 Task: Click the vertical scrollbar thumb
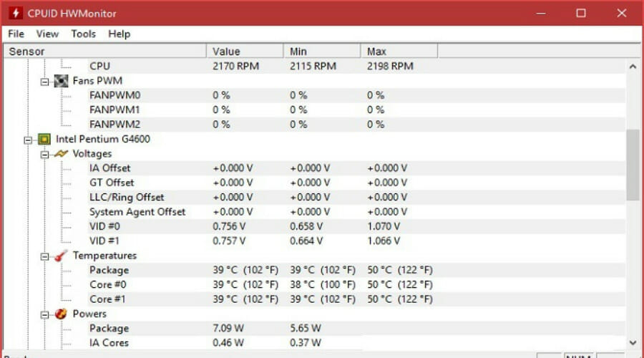[x=633, y=165]
